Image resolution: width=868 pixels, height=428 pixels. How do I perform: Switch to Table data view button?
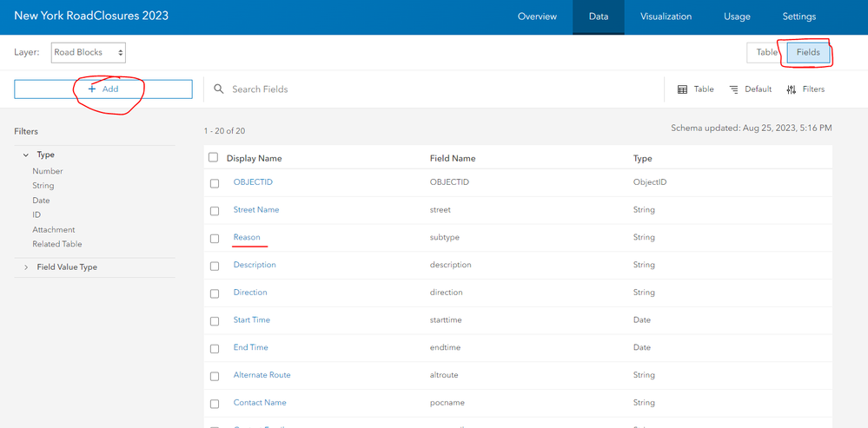tap(765, 52)
